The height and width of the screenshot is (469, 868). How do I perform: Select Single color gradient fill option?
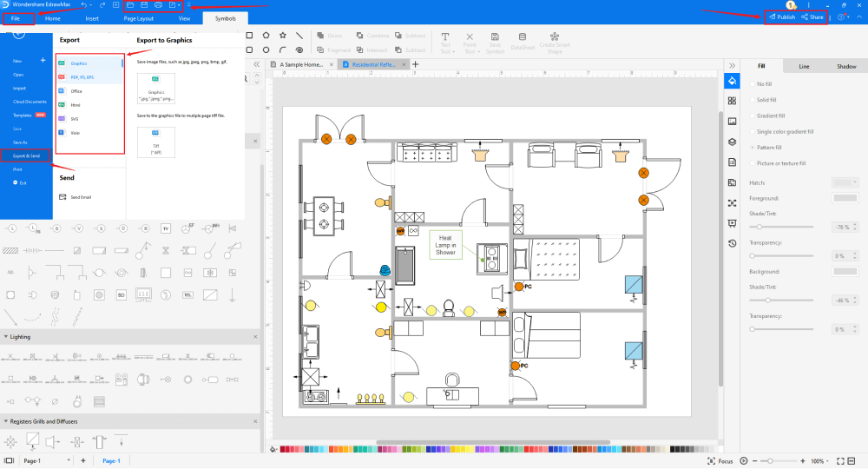click(782, 132)
